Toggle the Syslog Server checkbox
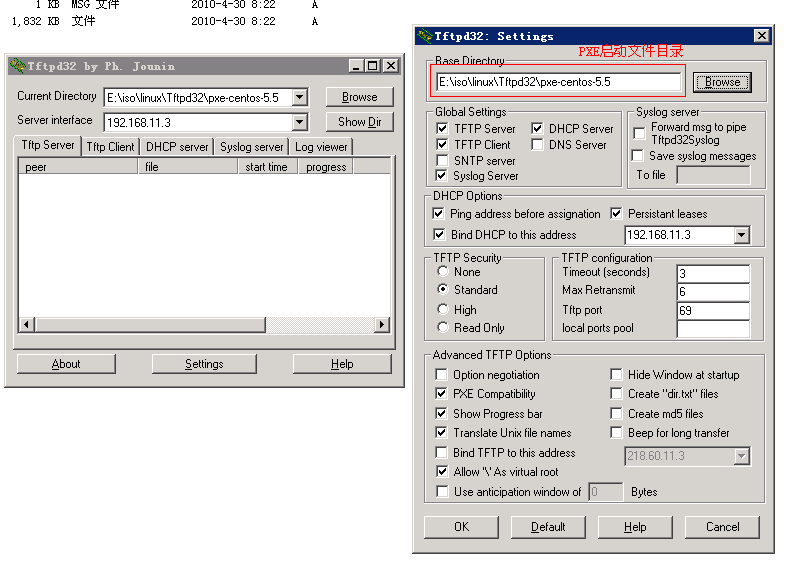Viewport: 808px width, 564px height. coord(442,175)
